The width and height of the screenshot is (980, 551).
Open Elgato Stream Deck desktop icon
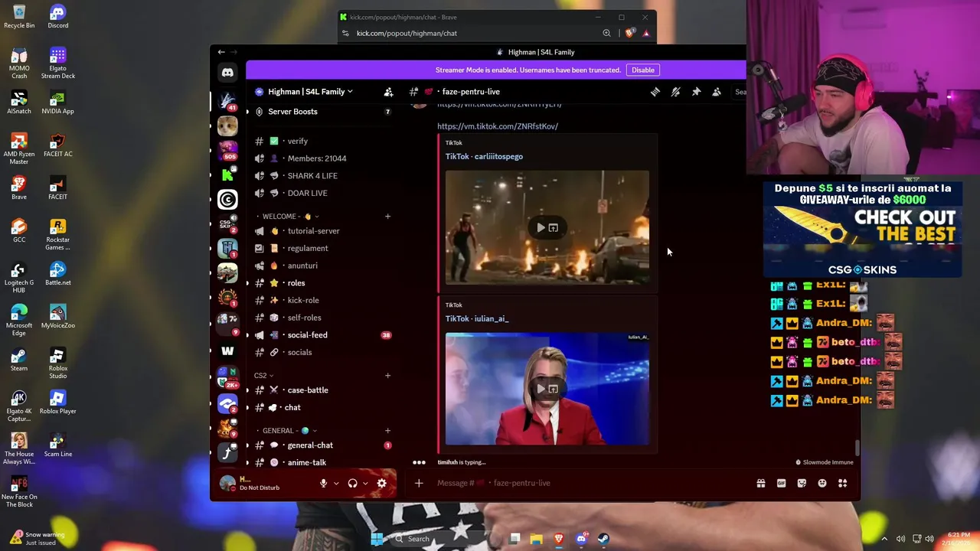click(57, 63)
